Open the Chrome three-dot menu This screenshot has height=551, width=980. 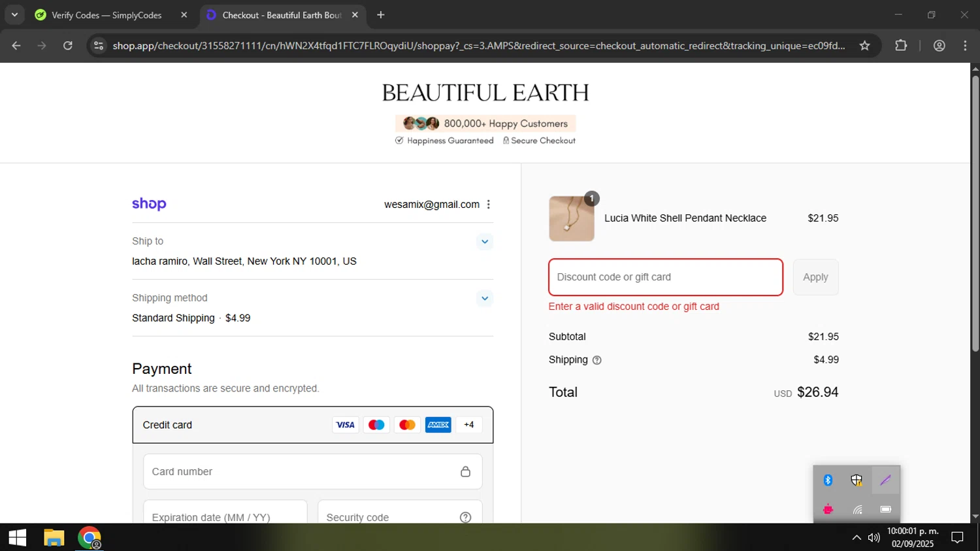point(965,46)
